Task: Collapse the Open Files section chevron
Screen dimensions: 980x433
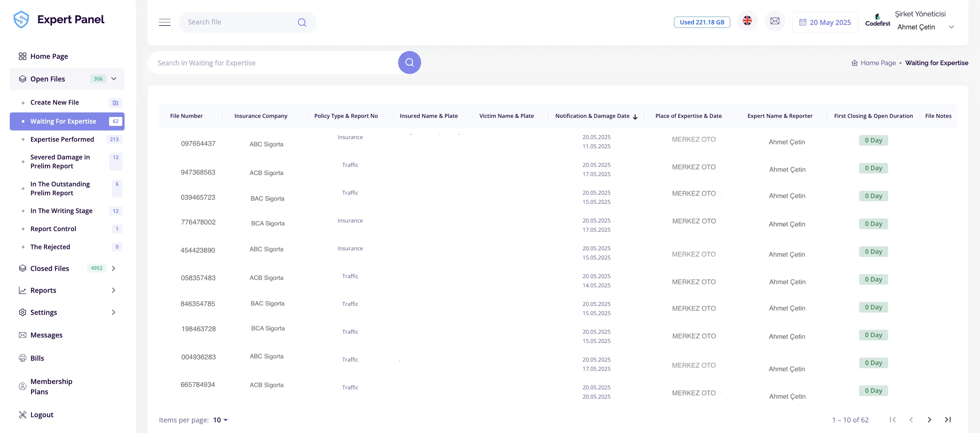Action: click(x=114, y=79)
